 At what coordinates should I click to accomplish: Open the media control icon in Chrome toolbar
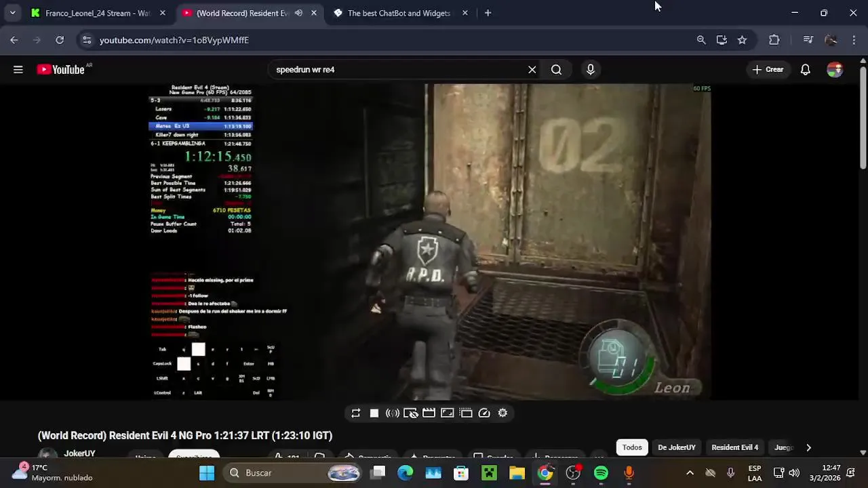[808, 40]
